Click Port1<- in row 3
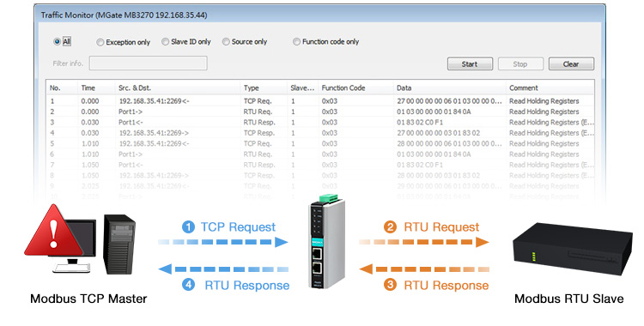Image resolution: width=644 pixels, height=326 pixels. (x=131, y=123)
